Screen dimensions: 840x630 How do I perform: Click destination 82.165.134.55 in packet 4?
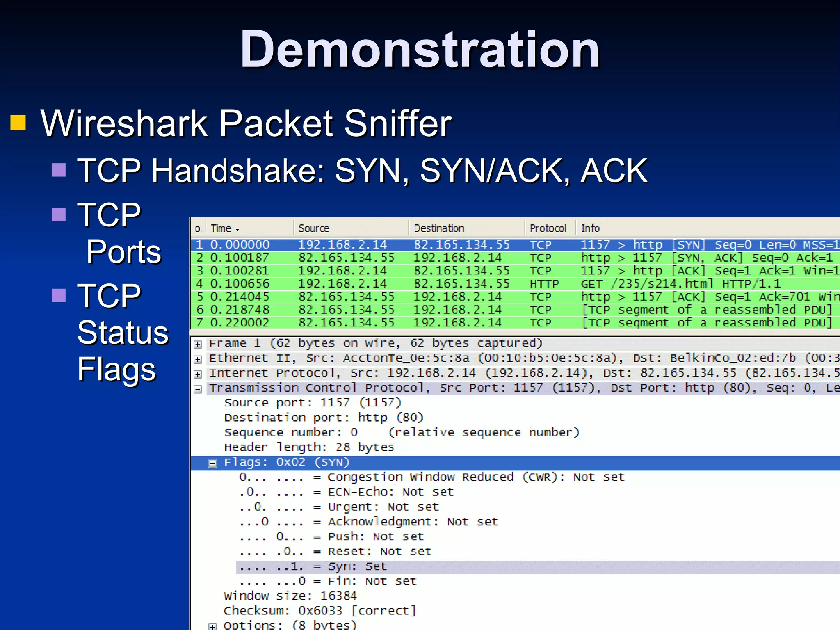coord(462,284)
